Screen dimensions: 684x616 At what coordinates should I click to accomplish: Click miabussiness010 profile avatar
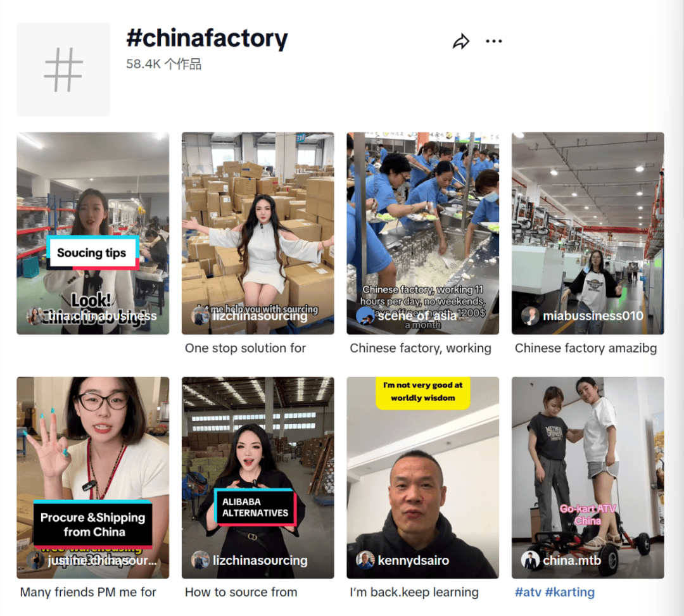529,316
